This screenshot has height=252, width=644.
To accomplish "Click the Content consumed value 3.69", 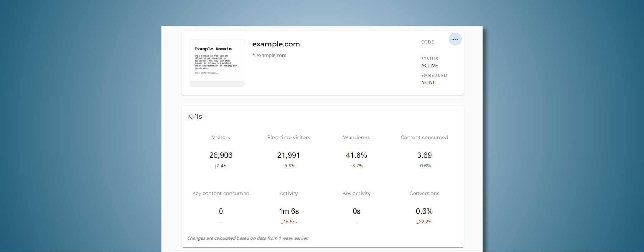I will pos(424,155).
